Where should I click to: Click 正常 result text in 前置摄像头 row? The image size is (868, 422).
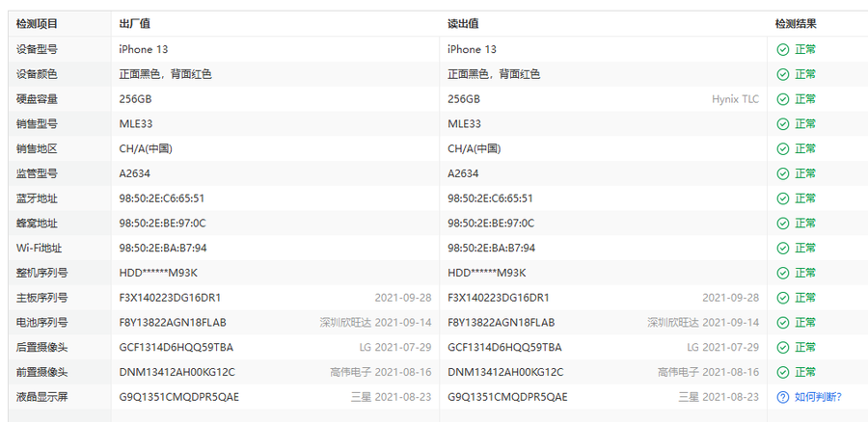click(805, 372)
